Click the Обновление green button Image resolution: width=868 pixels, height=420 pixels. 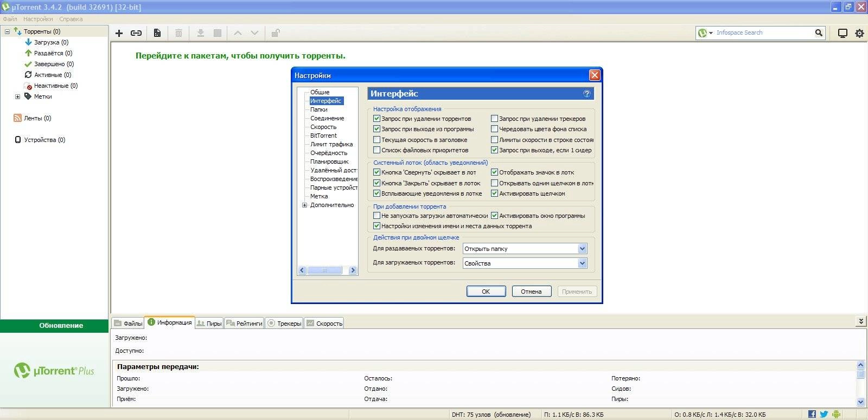tap(54, 326)
